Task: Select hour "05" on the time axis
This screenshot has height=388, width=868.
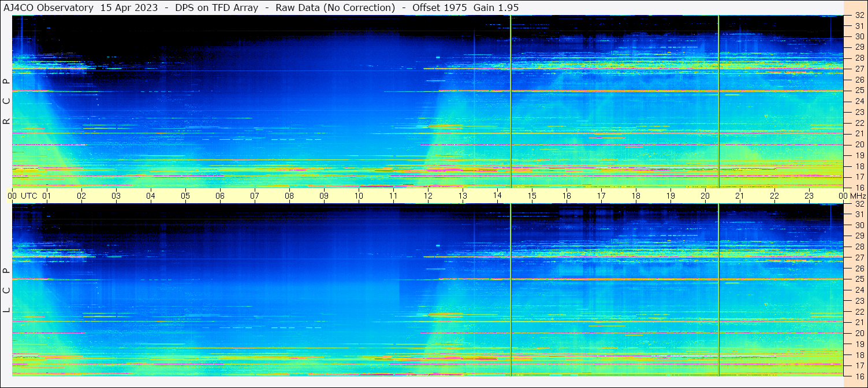Action: pos(185,196)
